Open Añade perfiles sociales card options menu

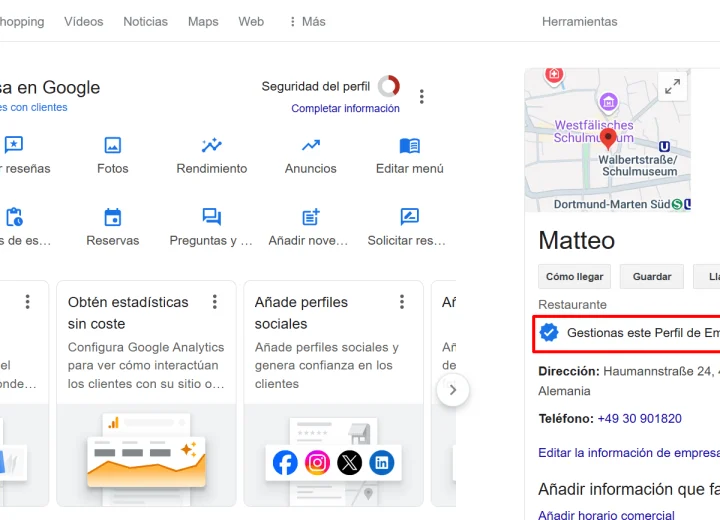402,302
